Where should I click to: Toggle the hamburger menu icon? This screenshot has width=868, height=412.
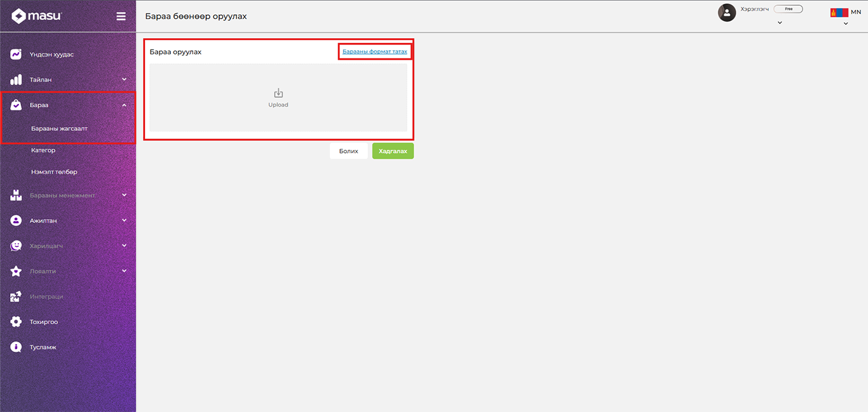(121, 17)
